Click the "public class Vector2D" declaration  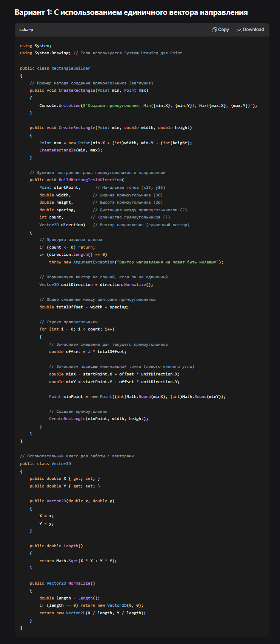(43, 464)
